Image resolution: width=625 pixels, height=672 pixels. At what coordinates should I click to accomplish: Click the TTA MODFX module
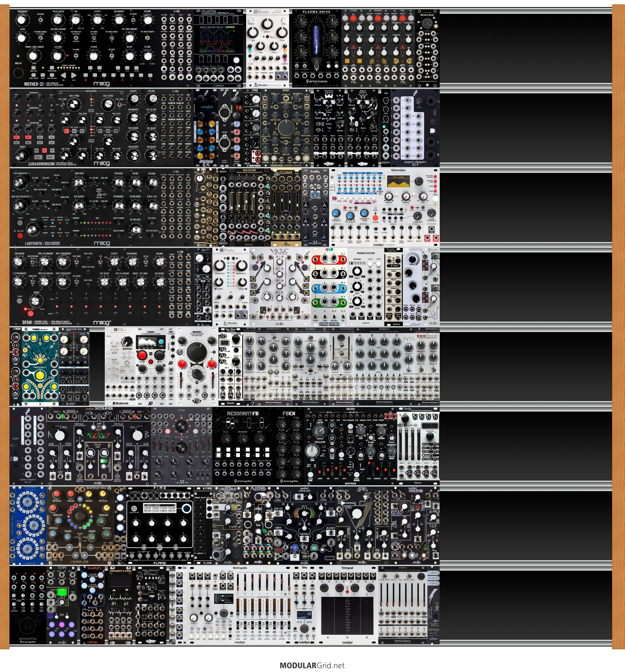point(378,48)
